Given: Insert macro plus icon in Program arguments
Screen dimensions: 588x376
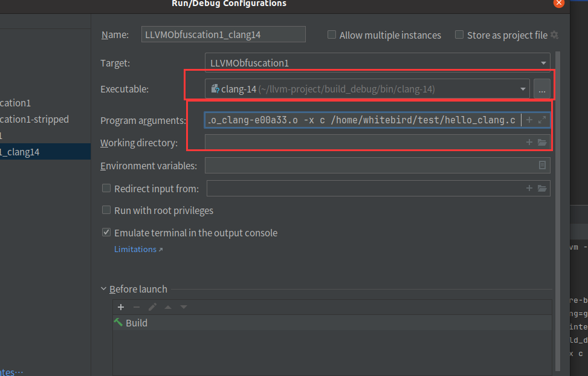Looking at the screenshot, I should 529,120.
